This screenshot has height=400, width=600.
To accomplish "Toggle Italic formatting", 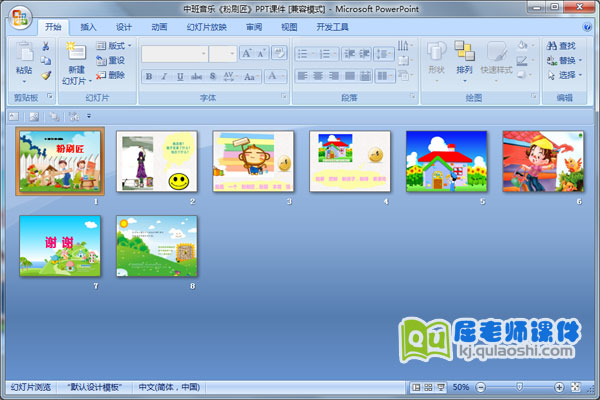I will pos(164,76).
